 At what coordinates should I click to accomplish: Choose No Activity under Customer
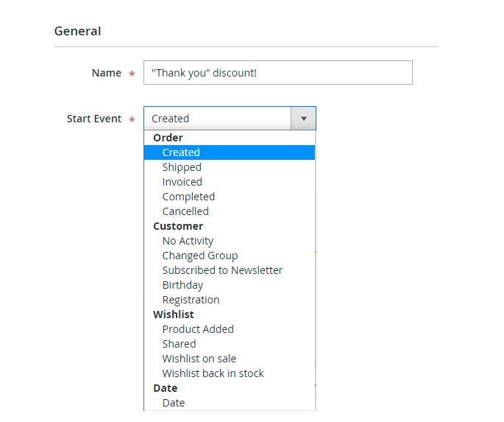230,241
